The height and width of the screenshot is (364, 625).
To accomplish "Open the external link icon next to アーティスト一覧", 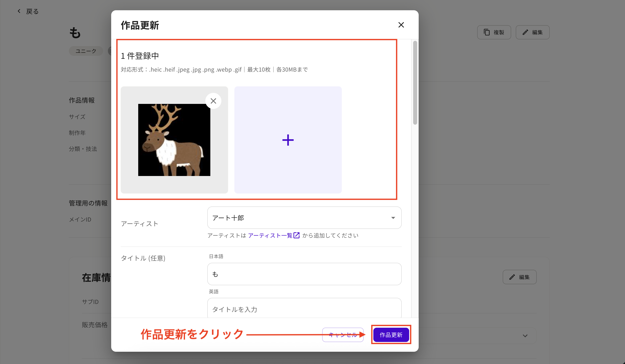I will point(296,235).
